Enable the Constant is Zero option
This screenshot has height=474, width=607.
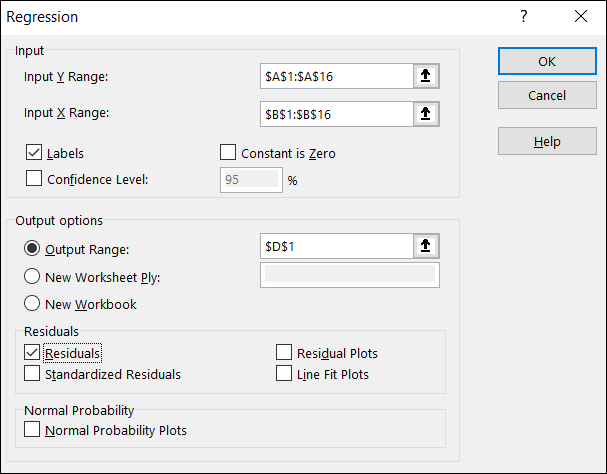227,154
